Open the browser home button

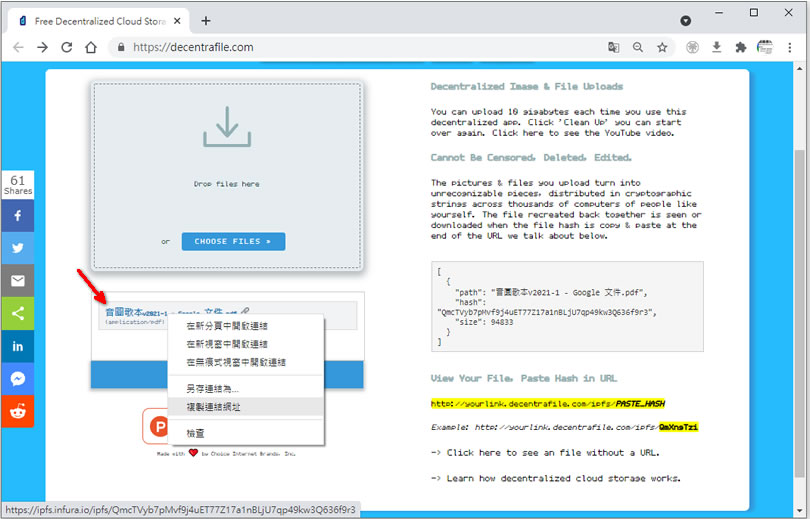91,48
